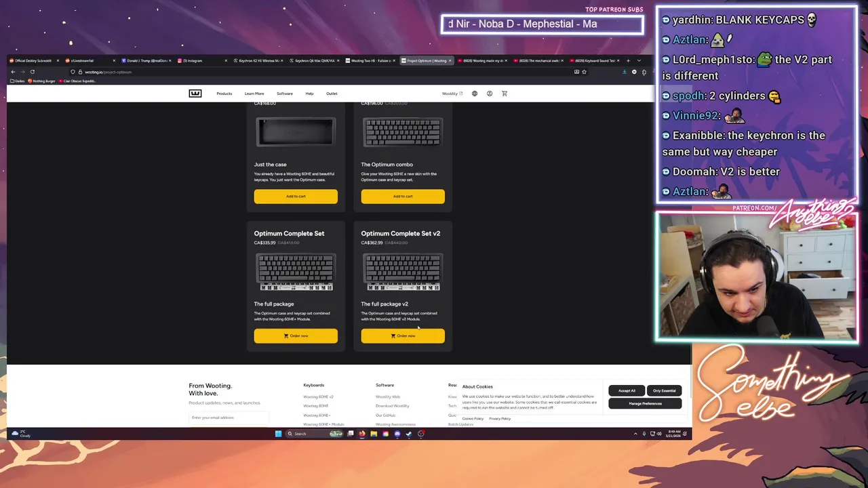Select the Optimum Complete Set v2 keyboard image

[403, 272]
